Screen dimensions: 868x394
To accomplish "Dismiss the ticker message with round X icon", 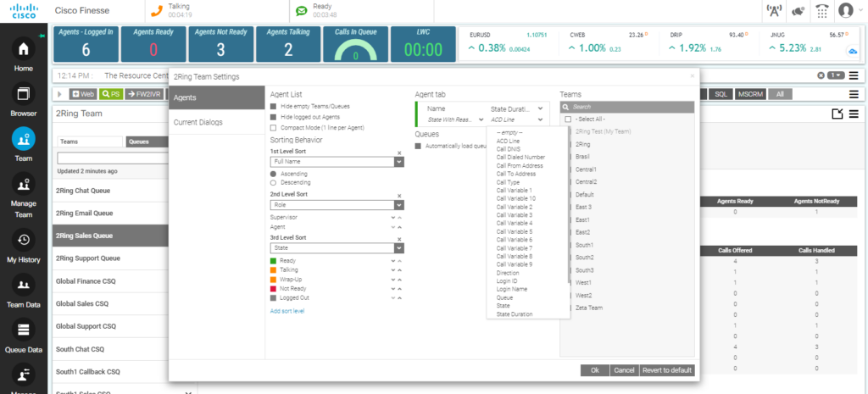I will click(x=821, y=75).
